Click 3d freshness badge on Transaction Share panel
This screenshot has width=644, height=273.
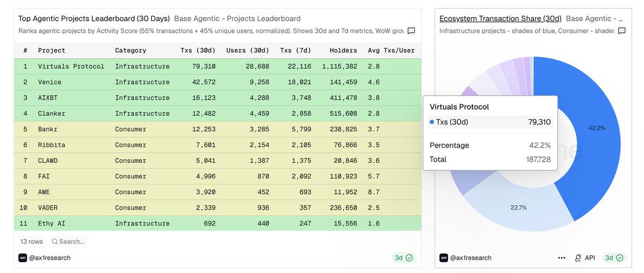[613, 258]
